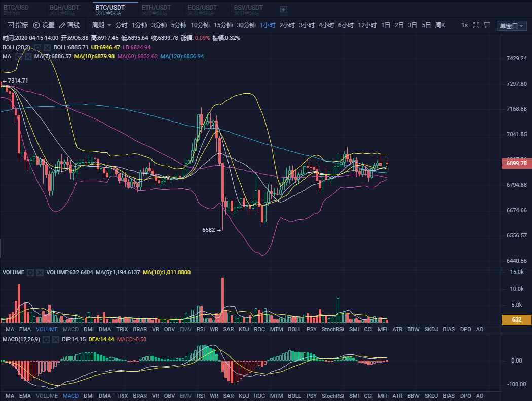The height and width of the screenshot is (401, 532).
Task: Close the VOLUME indicator panel
Action: pos(40,272)
